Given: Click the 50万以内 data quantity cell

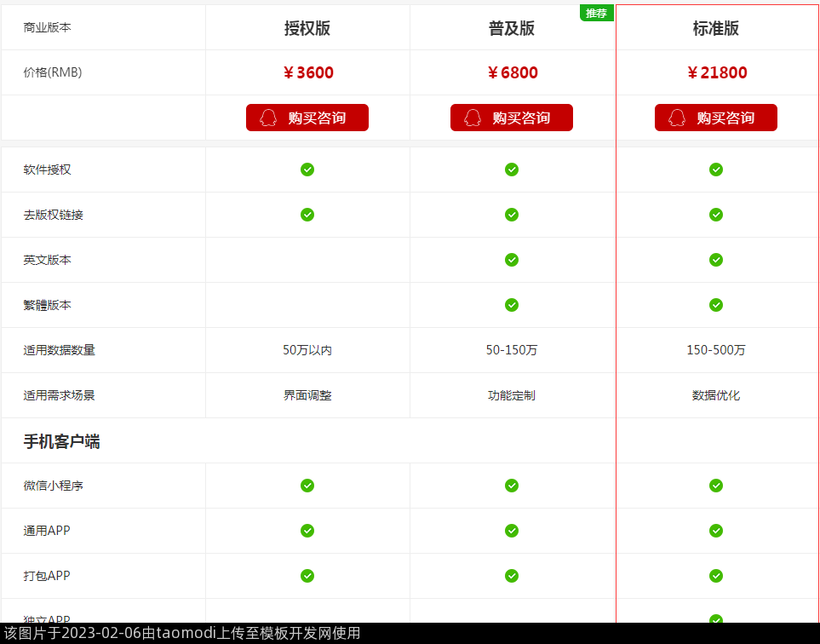Looking at the screenshot, I should pos(307,350).
